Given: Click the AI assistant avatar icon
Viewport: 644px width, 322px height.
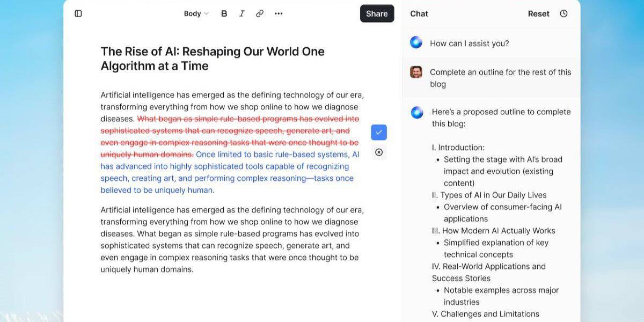Looking at the screenshot, I should point(416,42).
